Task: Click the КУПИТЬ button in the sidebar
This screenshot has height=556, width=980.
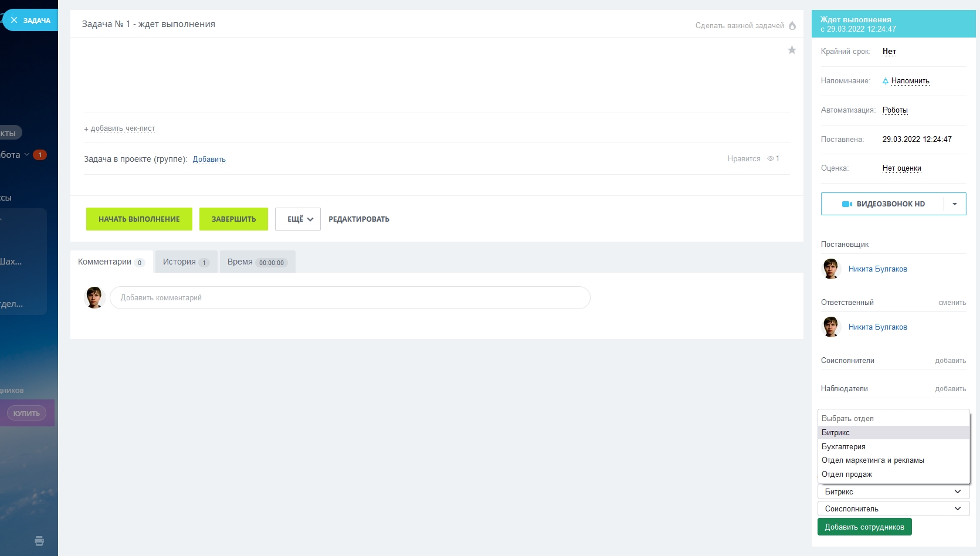Action: point(26,413)
